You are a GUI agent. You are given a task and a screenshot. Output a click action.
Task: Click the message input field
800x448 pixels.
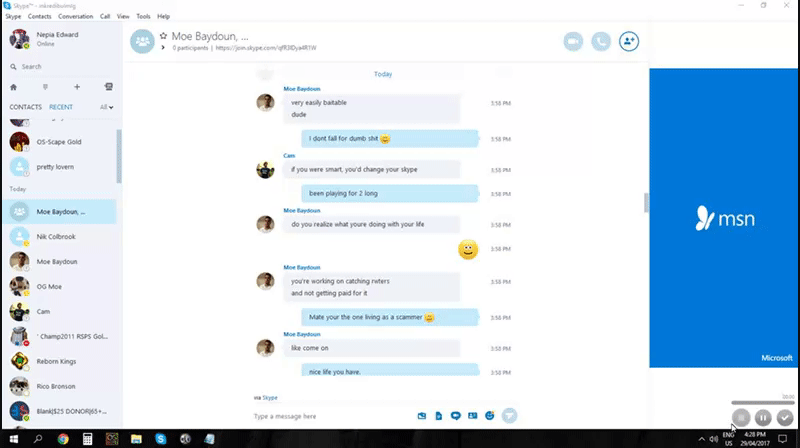(332, 416)
